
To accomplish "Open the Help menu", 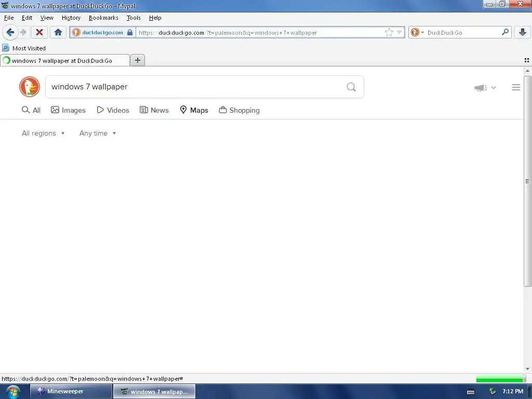I will coord(155,18).
